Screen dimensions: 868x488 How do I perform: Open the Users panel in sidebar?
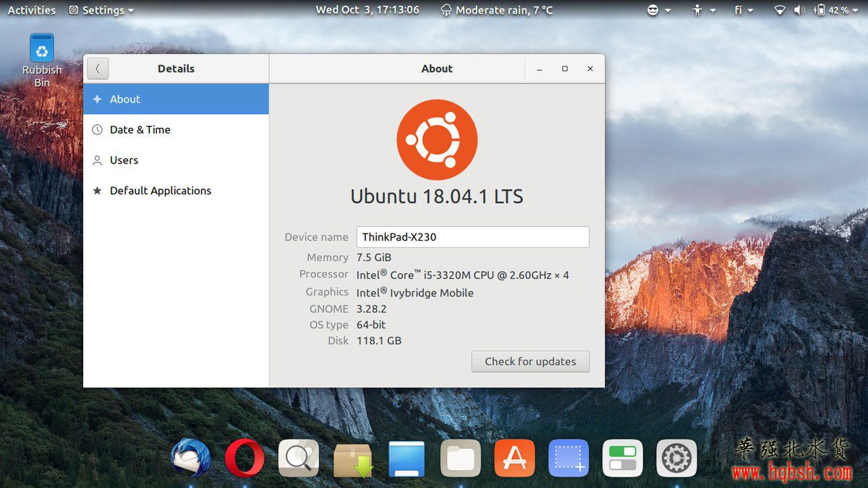[x=124, y=160]
